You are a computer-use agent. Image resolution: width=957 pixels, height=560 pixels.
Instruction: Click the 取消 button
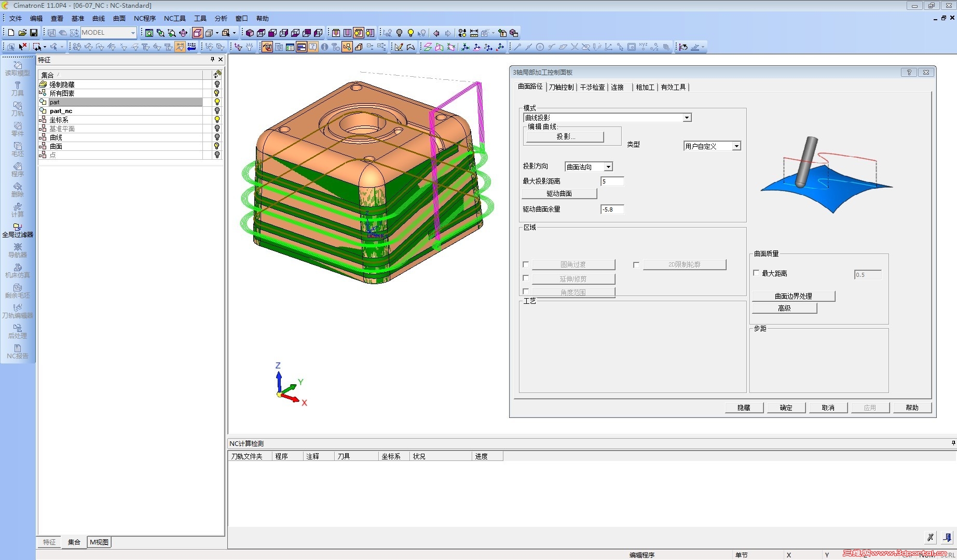tap(828, 408)
